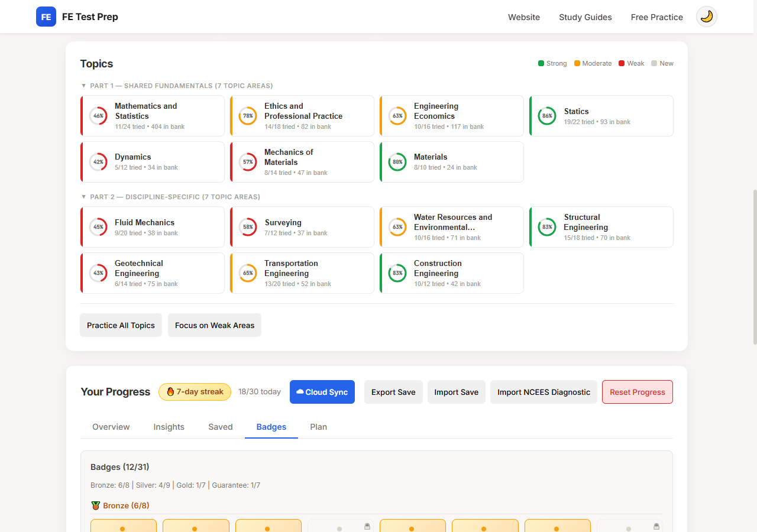Click the gray New legend swatch
The height and width of the screenshot is (532, 757).
click(x=654, y=63)
